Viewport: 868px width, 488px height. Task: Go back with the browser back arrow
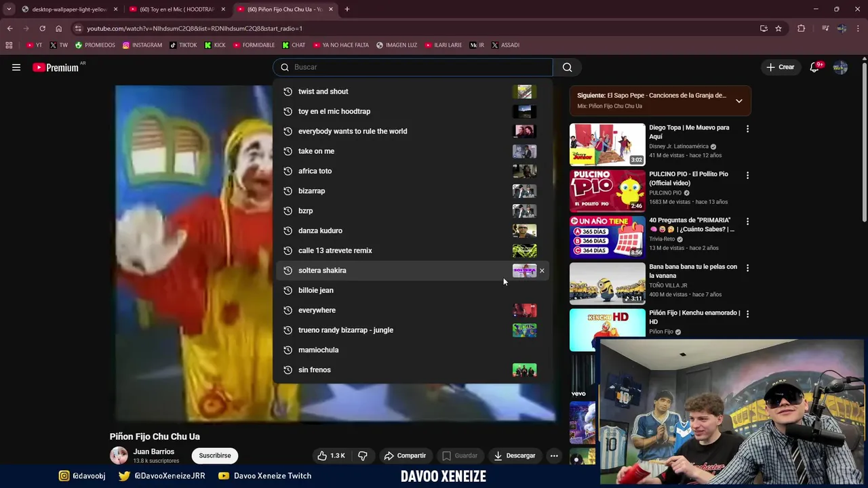(x=9, y=28)
